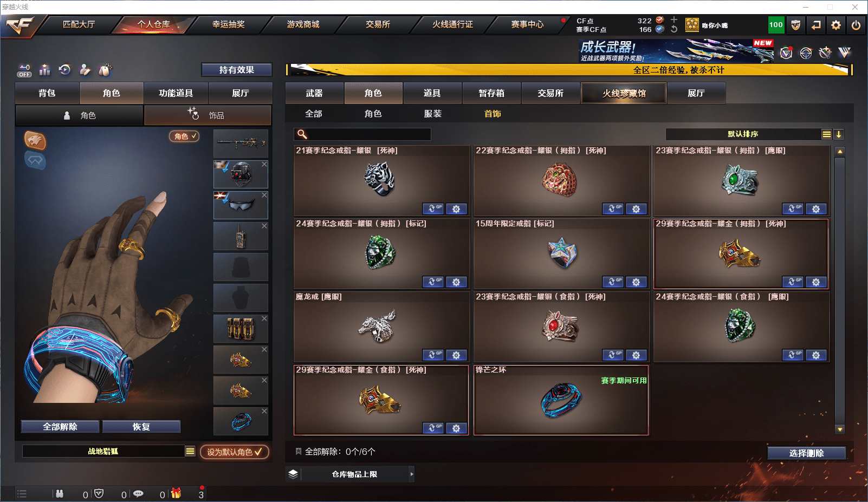868x502 pixels.
Task: Click gear icon on 魔龙戒 ring item
Action: [456, 355]
